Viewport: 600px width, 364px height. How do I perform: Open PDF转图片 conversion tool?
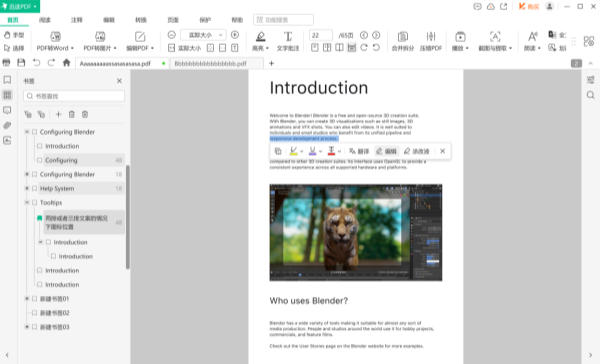coord(100,41)
